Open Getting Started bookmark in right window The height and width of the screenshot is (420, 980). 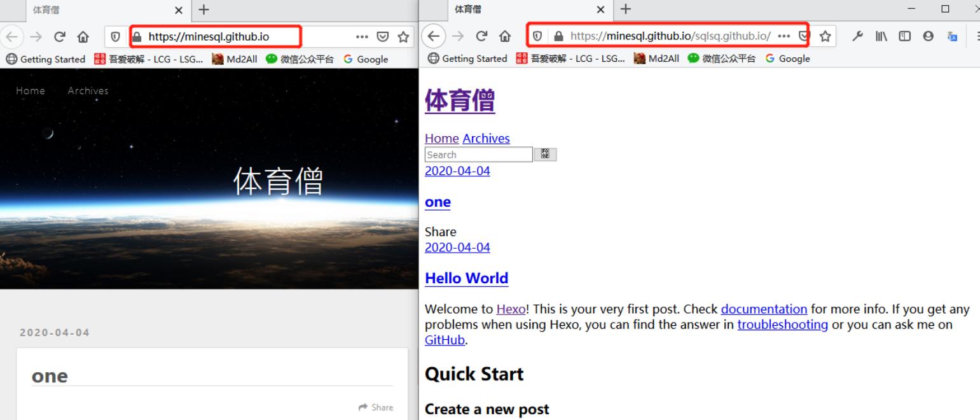point(467,59)
